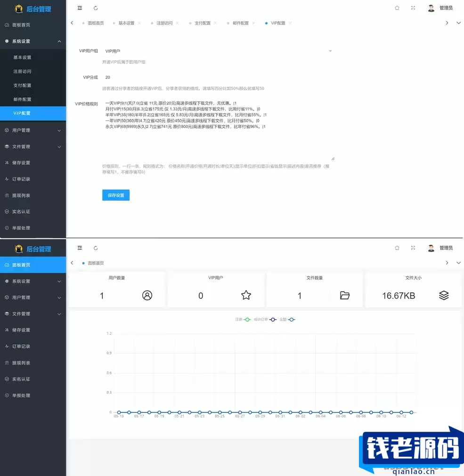The height and width of the screenshot is (476, 464).
Task: Click the refresh icon in the VIP配置 screen header
Action: [96, 8]
